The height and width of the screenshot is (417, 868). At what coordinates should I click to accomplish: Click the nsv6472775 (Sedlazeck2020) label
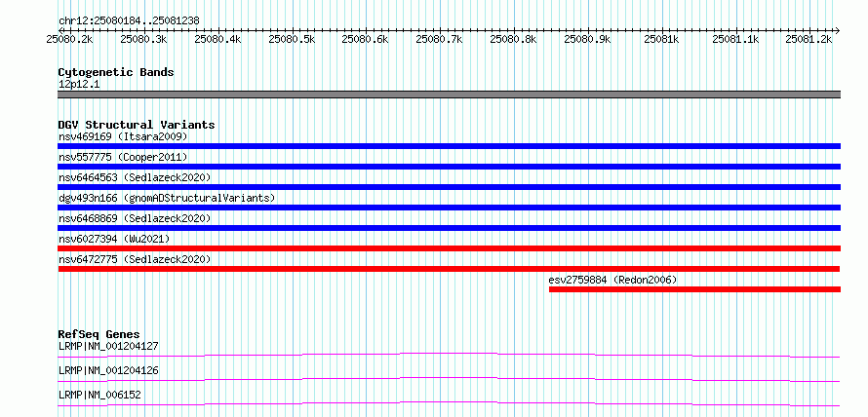point(135,259)
